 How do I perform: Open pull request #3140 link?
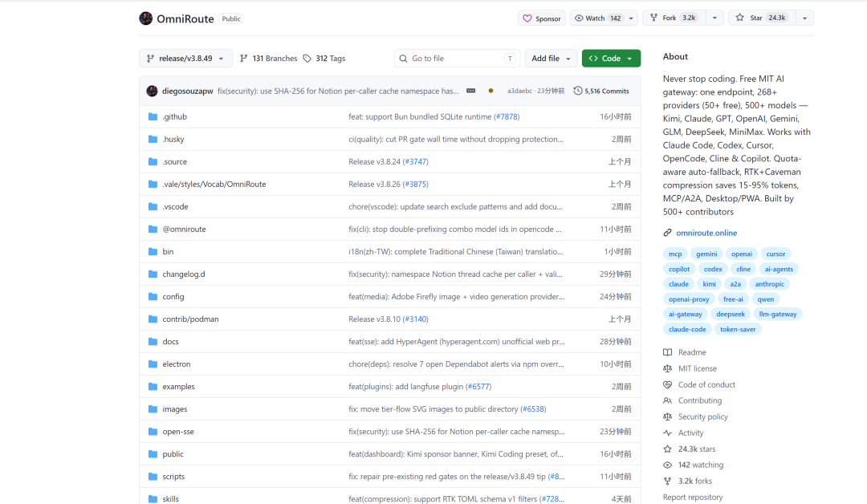point(416,319)
